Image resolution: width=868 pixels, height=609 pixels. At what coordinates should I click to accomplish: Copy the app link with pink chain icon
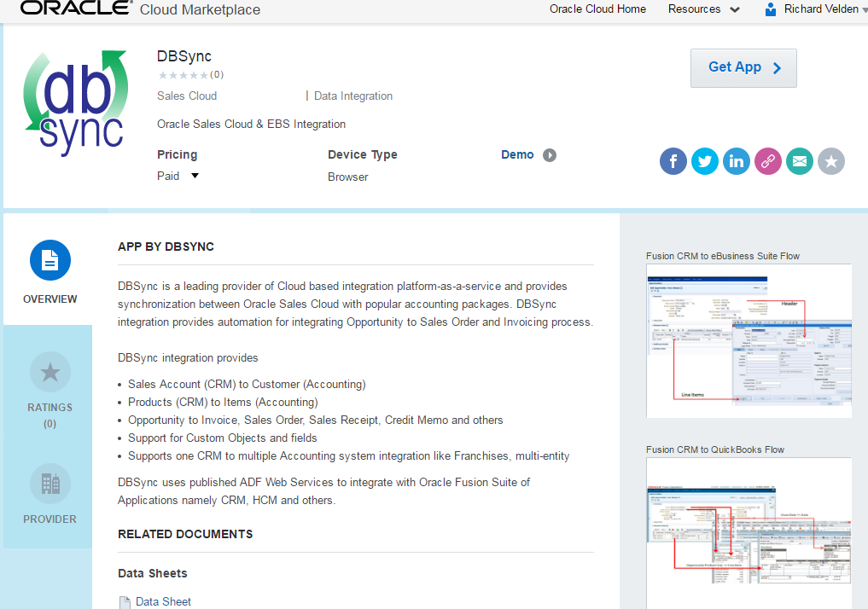(768, 161)
